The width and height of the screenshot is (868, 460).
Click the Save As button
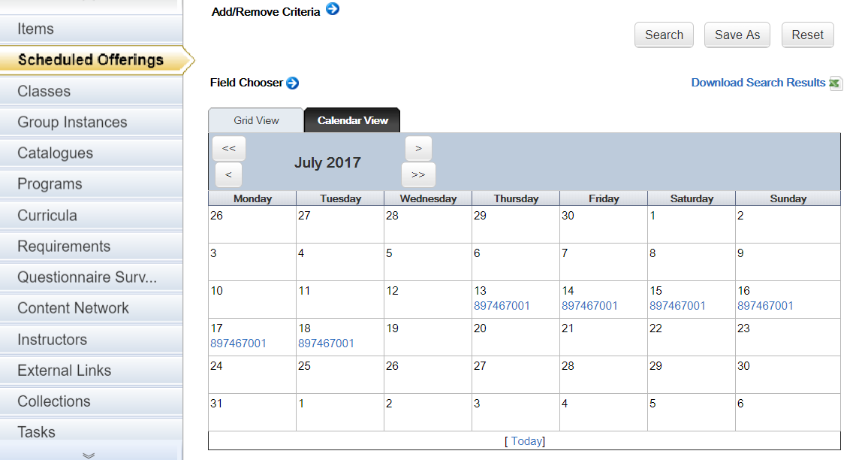(x=737, y=35)
